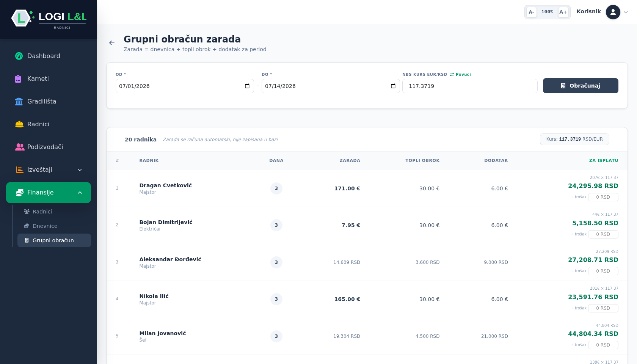637x364 pixels.
Task: Collapse the Finansije submenu chevron
Action: tap(80, 193)
